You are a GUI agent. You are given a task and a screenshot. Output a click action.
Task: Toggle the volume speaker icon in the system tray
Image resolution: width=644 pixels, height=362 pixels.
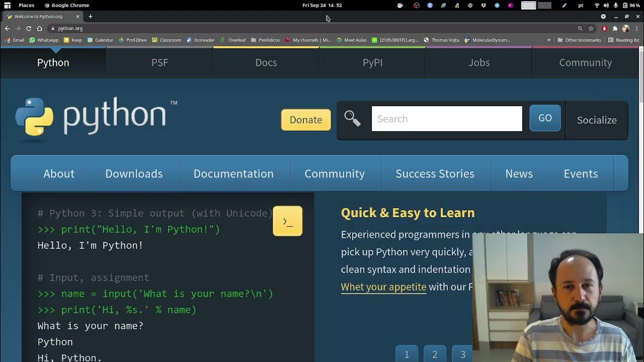606,6
